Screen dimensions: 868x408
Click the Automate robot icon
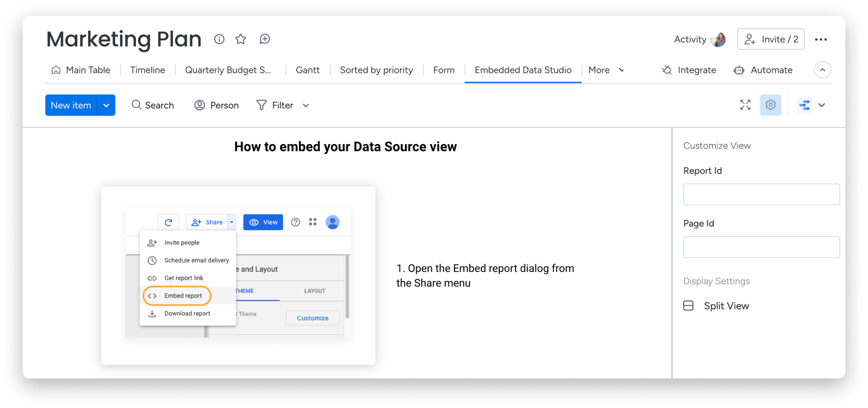(739, 70)
